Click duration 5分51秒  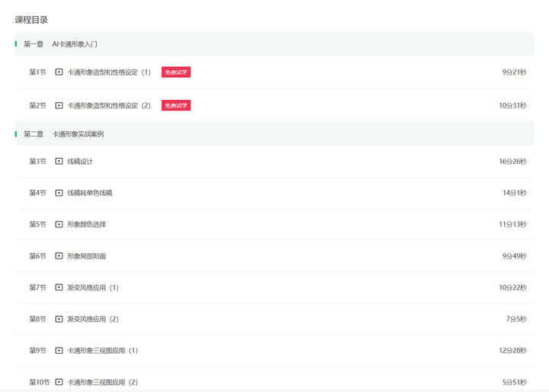pos(515,382)
